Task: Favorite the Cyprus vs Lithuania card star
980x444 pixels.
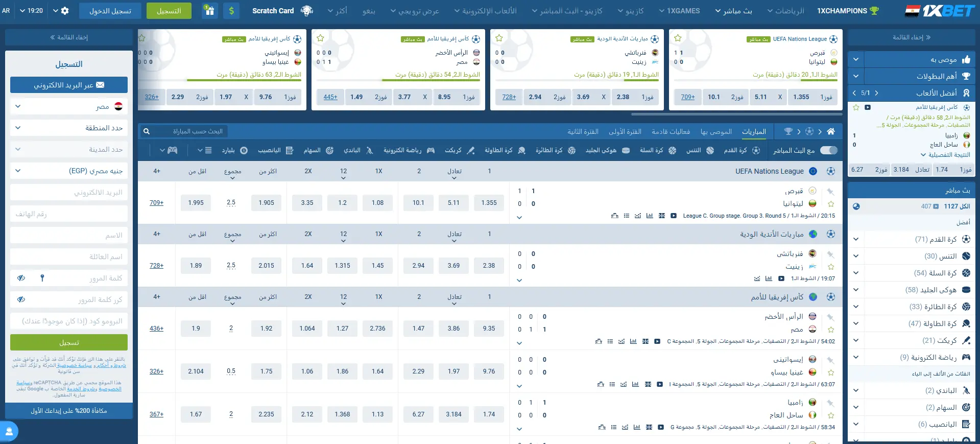Action: [678, 38]
